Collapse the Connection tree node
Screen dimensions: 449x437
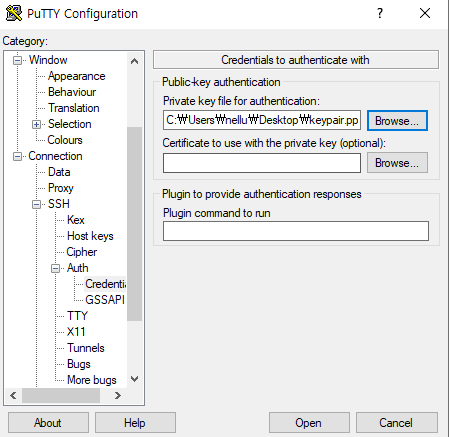17,156
